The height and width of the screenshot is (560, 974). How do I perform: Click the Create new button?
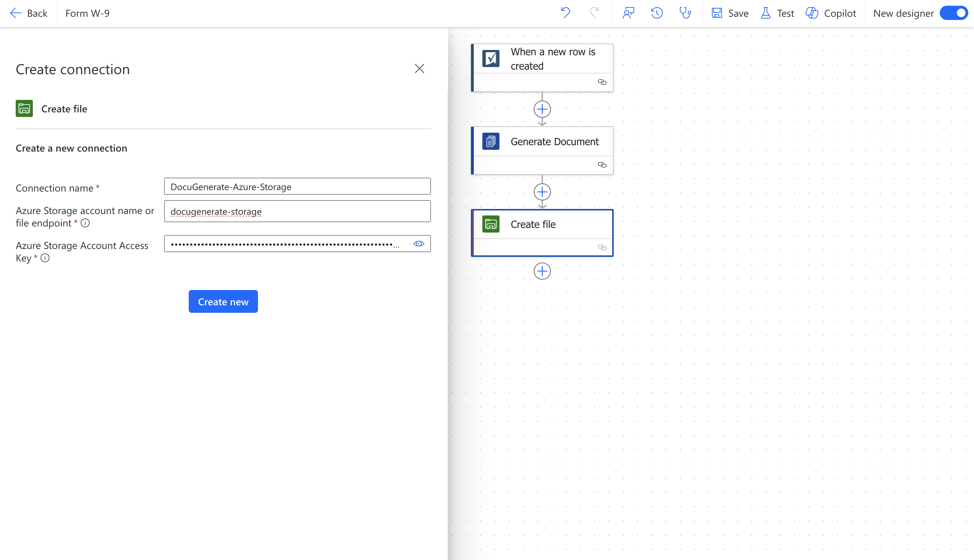(x=223, y=301)
